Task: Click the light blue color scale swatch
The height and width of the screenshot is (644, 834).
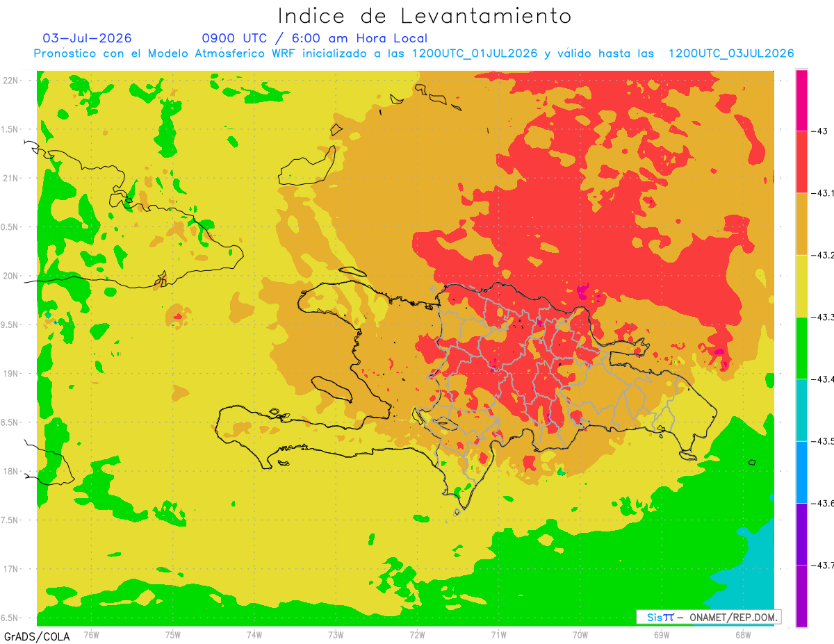Action: (801, 472)
